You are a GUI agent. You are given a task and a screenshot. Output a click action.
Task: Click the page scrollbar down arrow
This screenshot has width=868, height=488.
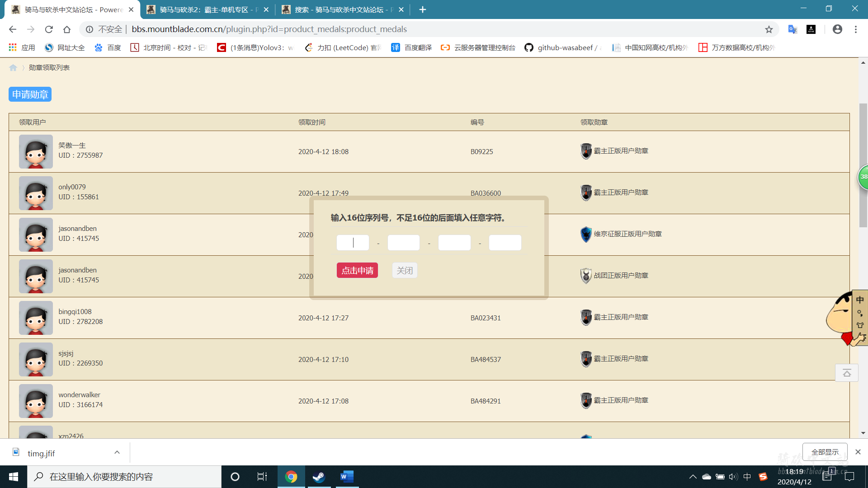(863, 433)
